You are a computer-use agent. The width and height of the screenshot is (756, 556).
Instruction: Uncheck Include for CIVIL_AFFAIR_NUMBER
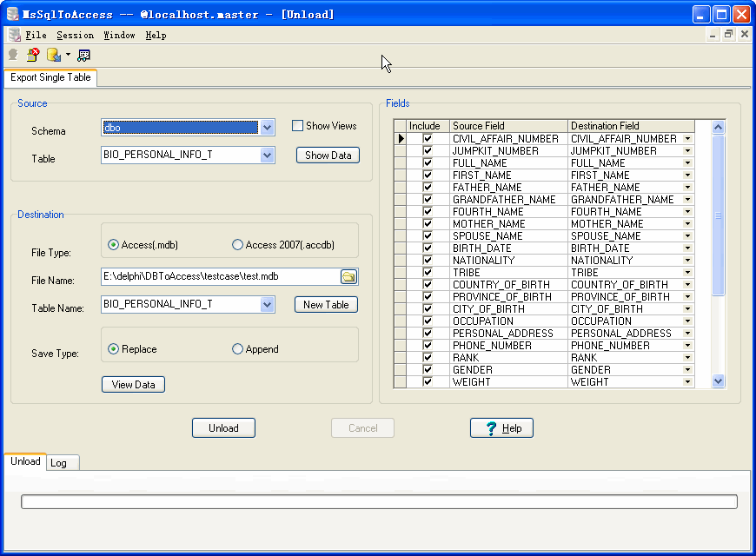click(428, 139)
